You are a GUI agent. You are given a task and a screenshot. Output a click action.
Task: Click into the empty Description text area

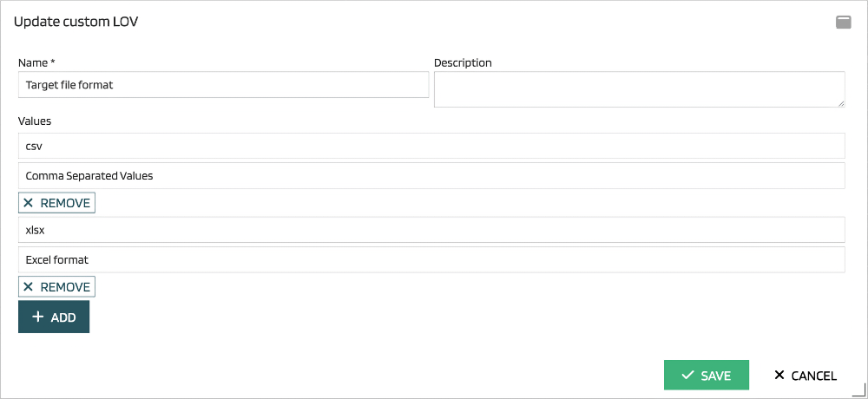[638, 89]
